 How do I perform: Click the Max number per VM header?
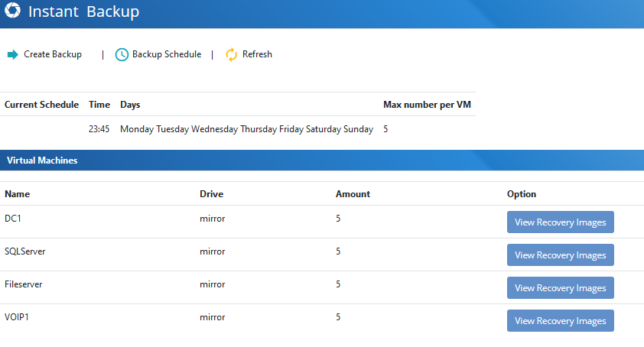[426, 105]
